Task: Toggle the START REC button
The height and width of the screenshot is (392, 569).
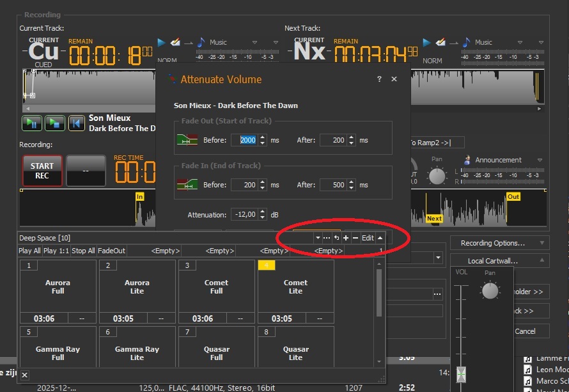Action: tap(42, 170)
